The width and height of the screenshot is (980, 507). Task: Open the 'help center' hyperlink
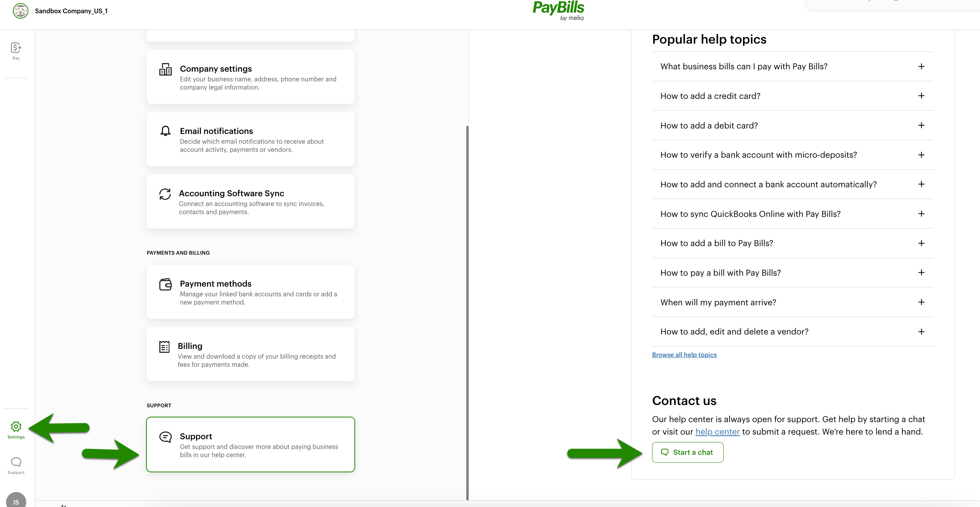[717, 431]
